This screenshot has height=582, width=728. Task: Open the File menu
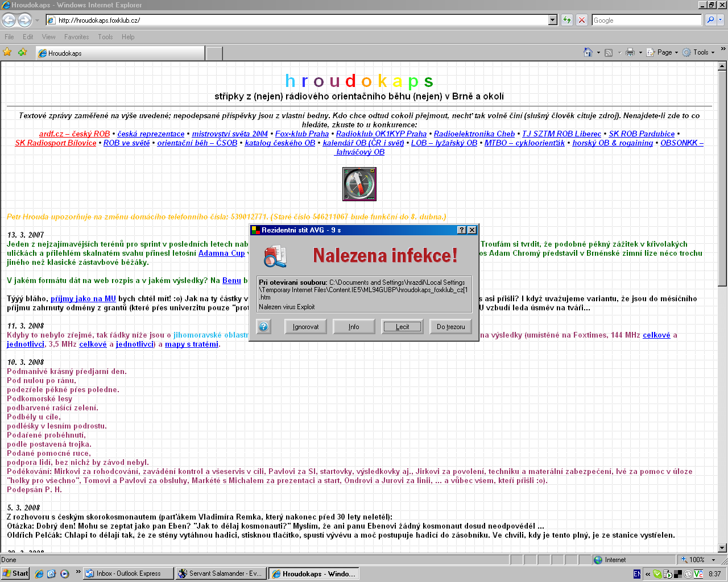tap(9, 36)
